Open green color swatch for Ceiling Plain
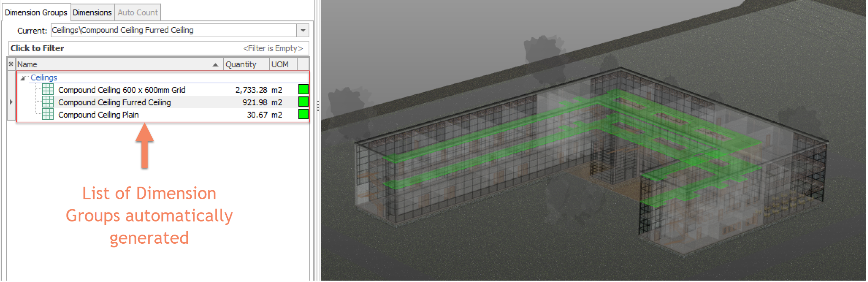 pos(303,114)
